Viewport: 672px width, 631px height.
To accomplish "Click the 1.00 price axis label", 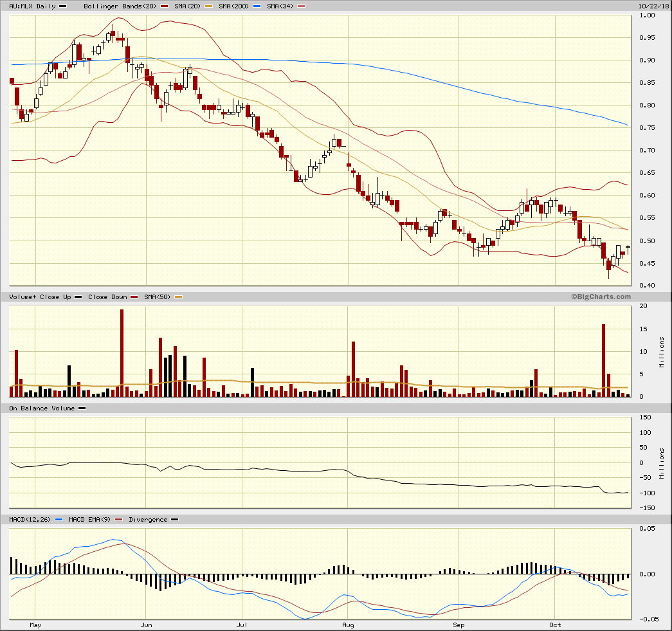I will (647, 15).
